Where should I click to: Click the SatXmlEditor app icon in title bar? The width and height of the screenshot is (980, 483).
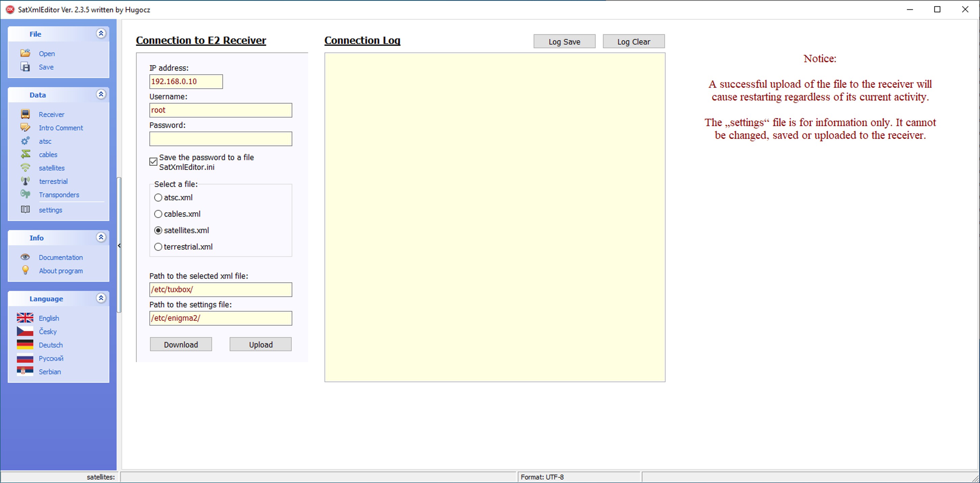(x=10, y=9)
